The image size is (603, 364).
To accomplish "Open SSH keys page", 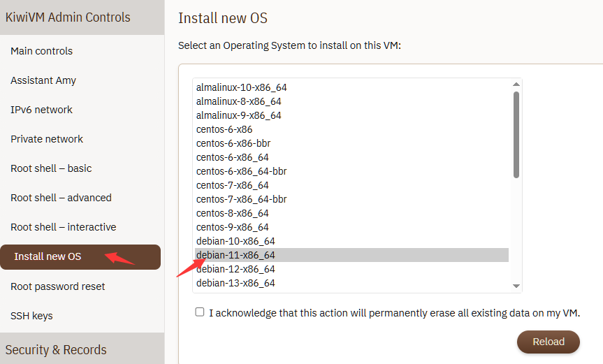I will click(31, 316).
